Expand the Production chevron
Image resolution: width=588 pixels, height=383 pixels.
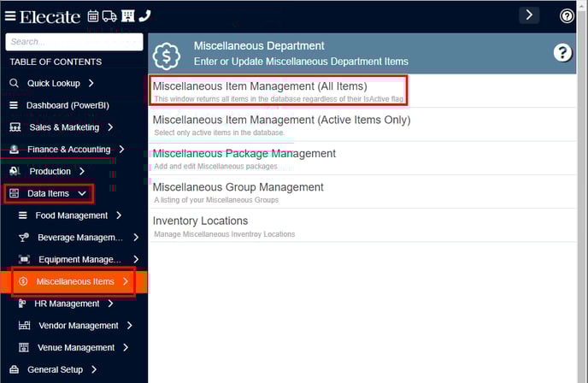pyautogui.click(x=82, y=171)
